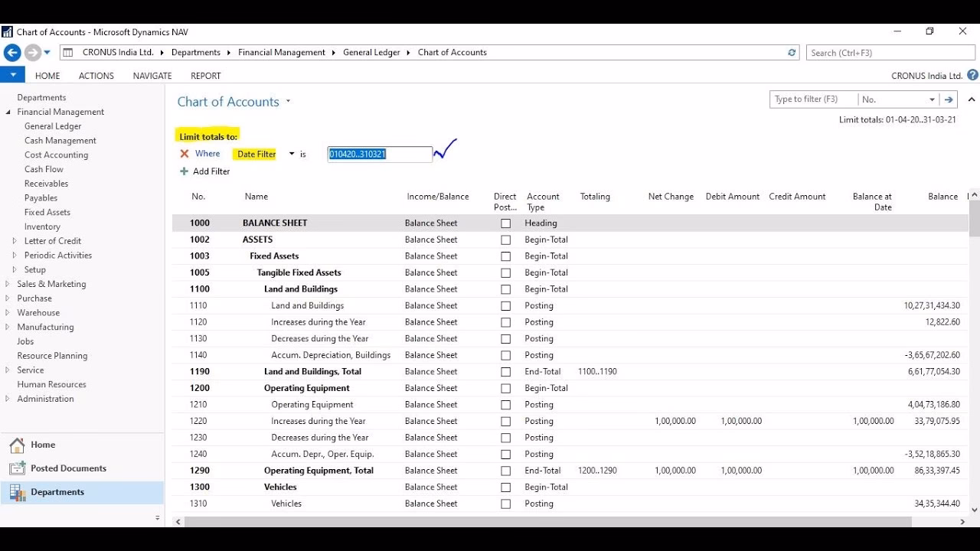Toggle Direct Posting for account 1110
980x551 pixels.
click(505, 305)
